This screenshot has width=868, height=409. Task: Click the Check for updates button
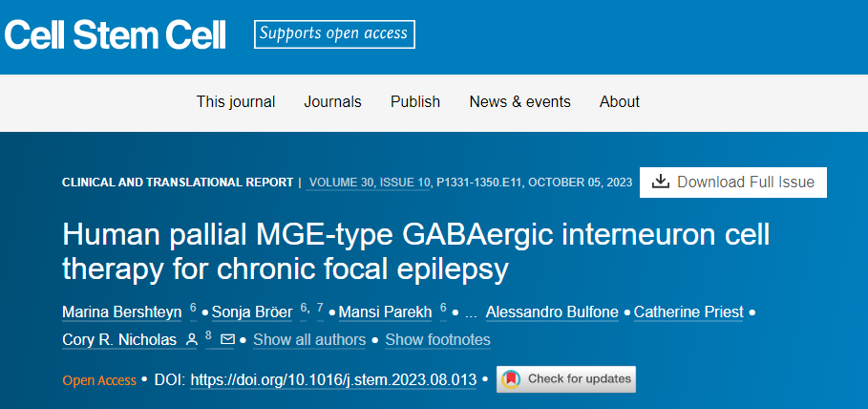coord(566,379)
